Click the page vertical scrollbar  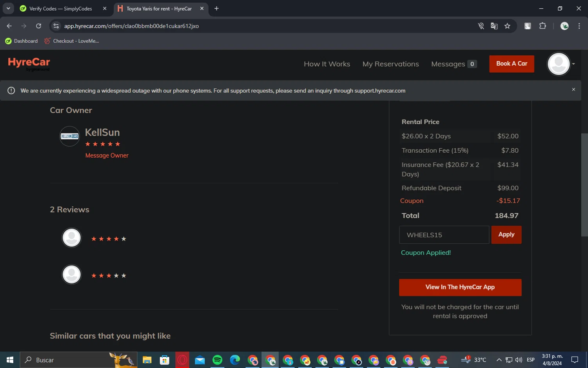[x=584, y=185]
